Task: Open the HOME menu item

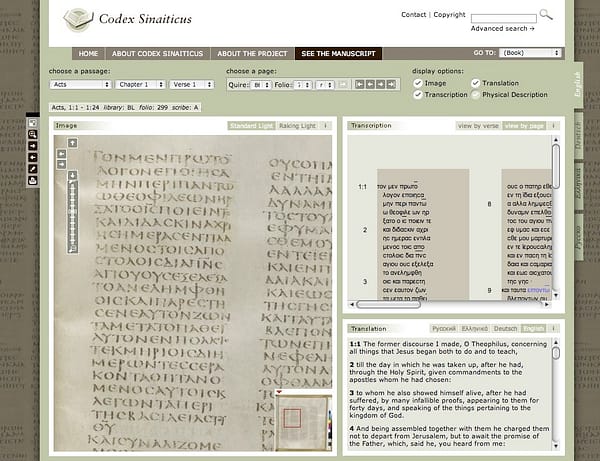Action: [x=88, y=54]
